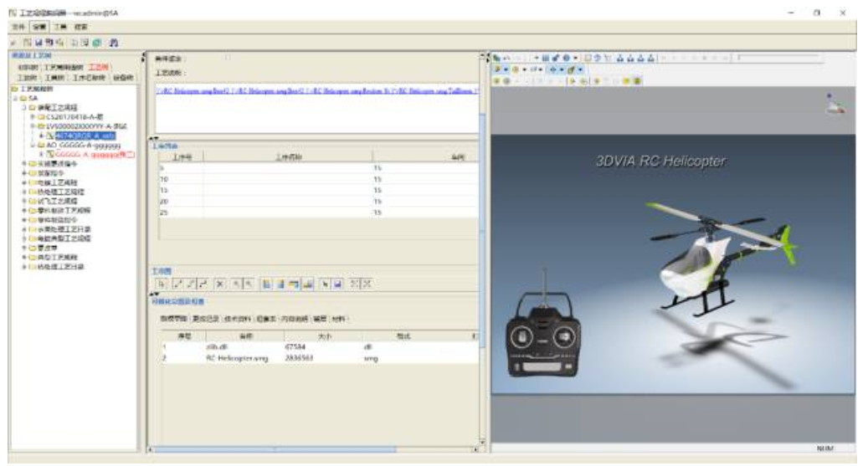Screen dimensions: 868x466
Task: Select row with 工序号 10
Action: [318, 179]
